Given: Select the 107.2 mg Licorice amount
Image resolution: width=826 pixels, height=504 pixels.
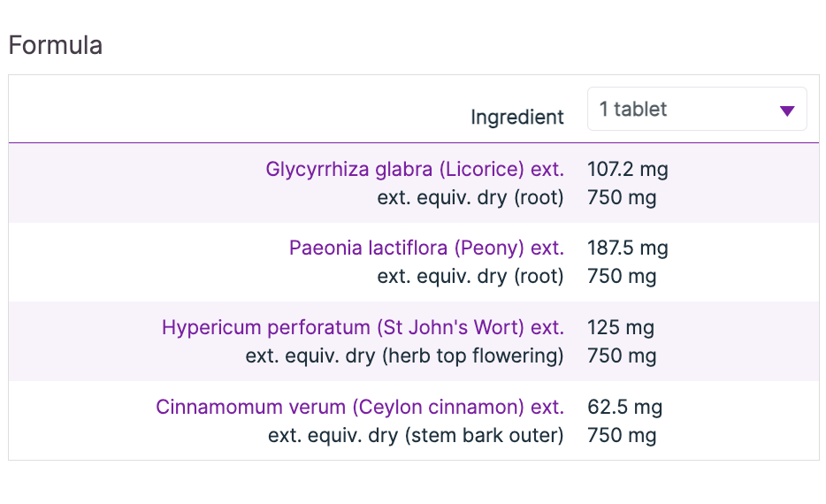Looking at the screenshot, I should [x=628, y=169].
